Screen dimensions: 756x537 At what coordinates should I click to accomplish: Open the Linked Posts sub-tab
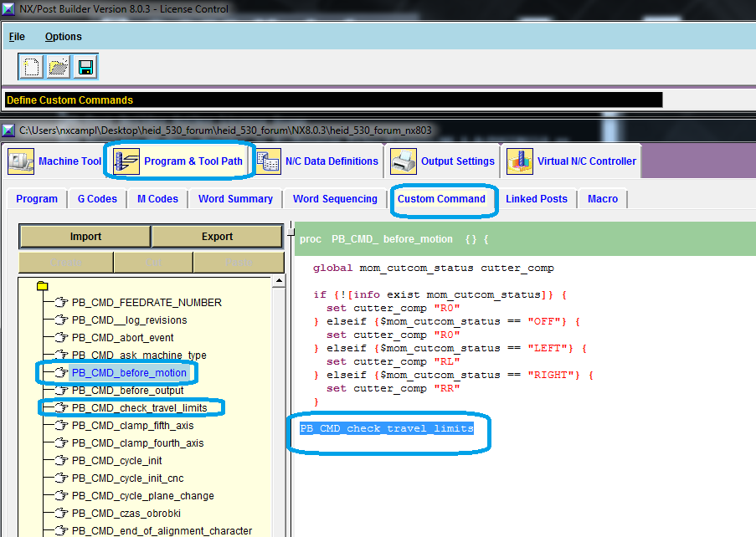click(537, 199)
